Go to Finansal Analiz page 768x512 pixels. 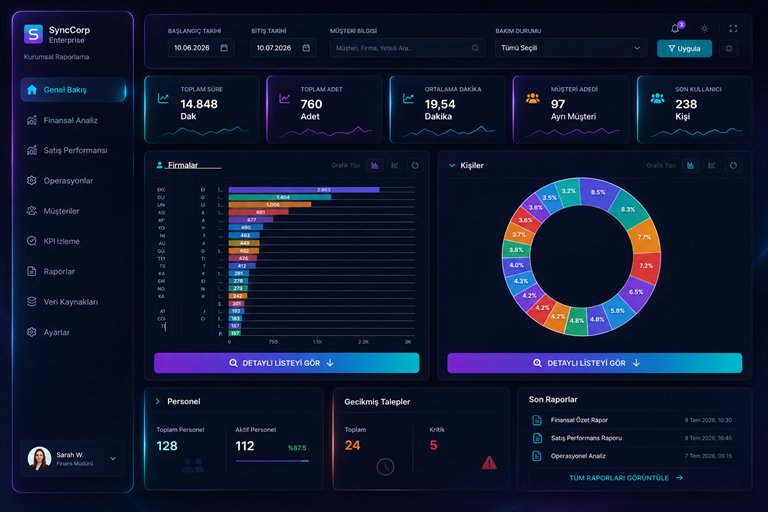(x=73, y=120)
